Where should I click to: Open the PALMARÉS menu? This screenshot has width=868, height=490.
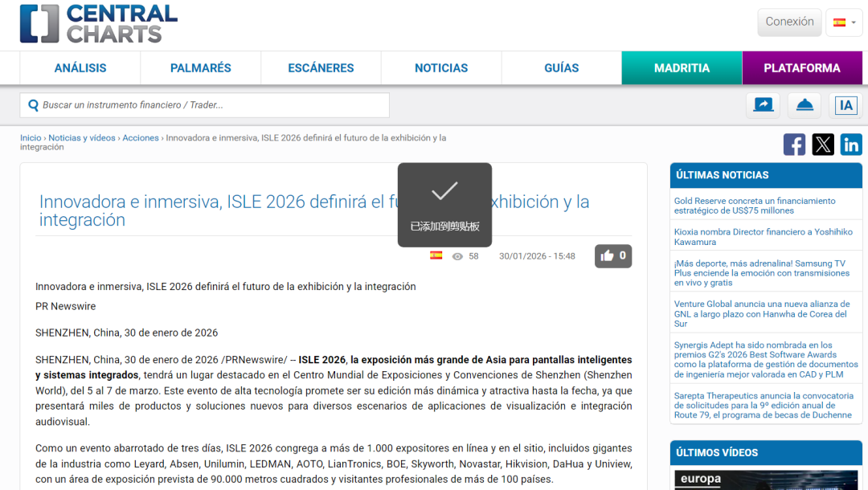tap(201, 68)
